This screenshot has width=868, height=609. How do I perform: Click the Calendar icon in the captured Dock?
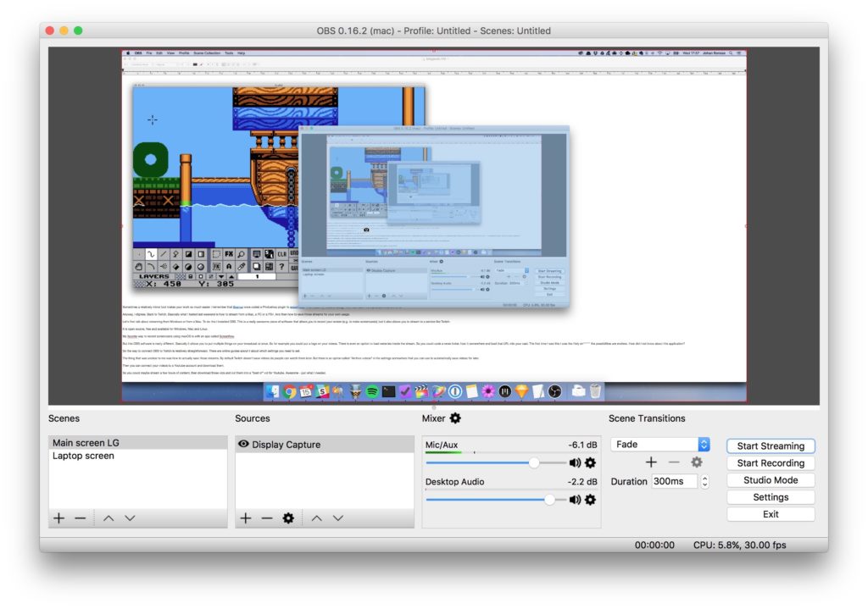point(305,391)
